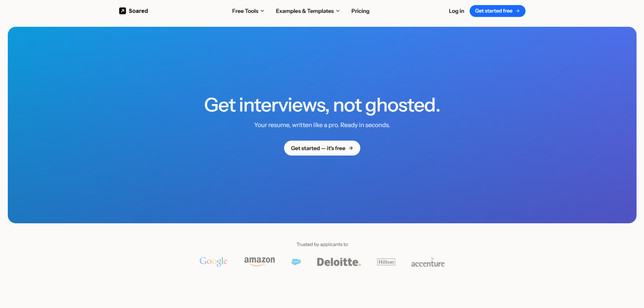The height and width of the screenshot is (308, 644).
Task: Click the subtitle Your resume, written like a pro
Action: coord(322,125)
